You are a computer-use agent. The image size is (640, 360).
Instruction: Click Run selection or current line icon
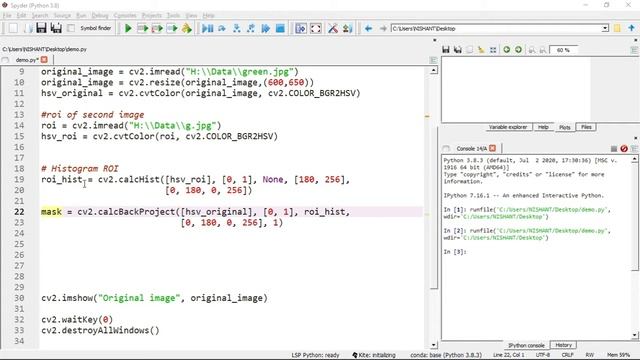pos(172,28)
